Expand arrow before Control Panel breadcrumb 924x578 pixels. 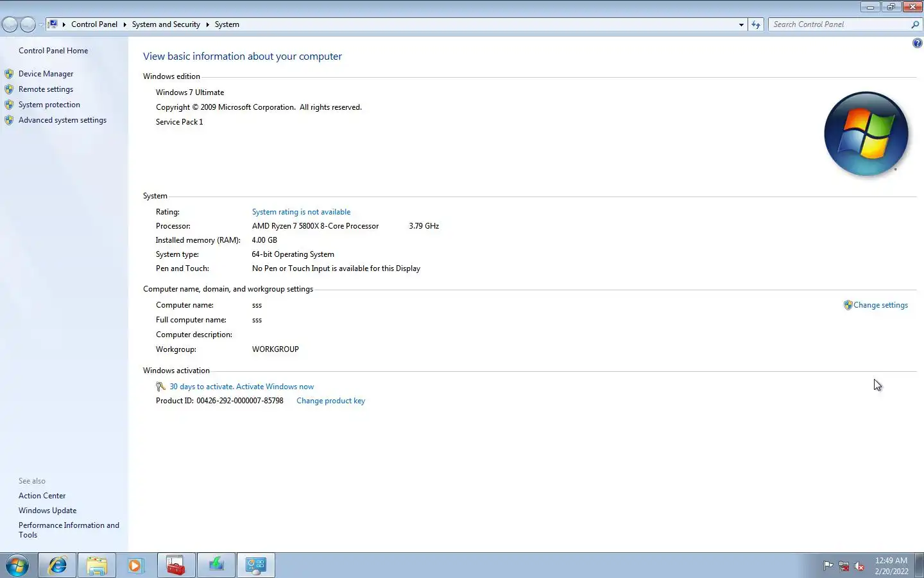coord(64,24)
